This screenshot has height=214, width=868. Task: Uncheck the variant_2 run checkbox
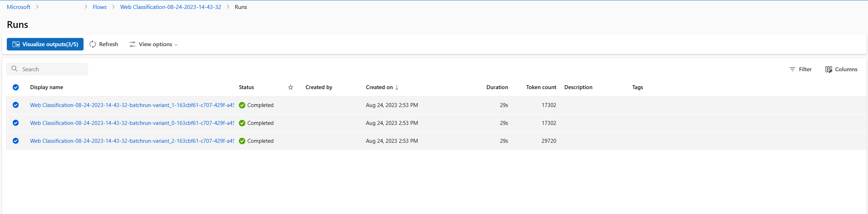coord(16,141)
